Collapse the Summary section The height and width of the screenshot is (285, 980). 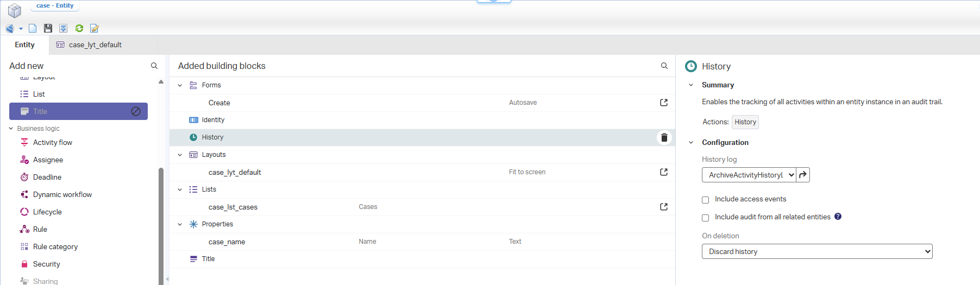(x=691, y=85)
